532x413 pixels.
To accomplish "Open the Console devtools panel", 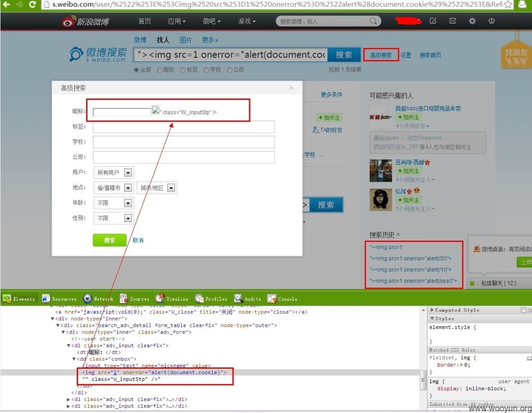I will click(282, 299).
